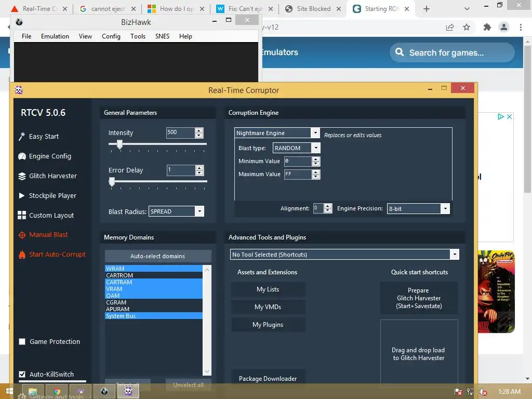Expand No Tool Selected (Shortcuts) dropdown
The image size is (532, 399).
pos(454,255)
